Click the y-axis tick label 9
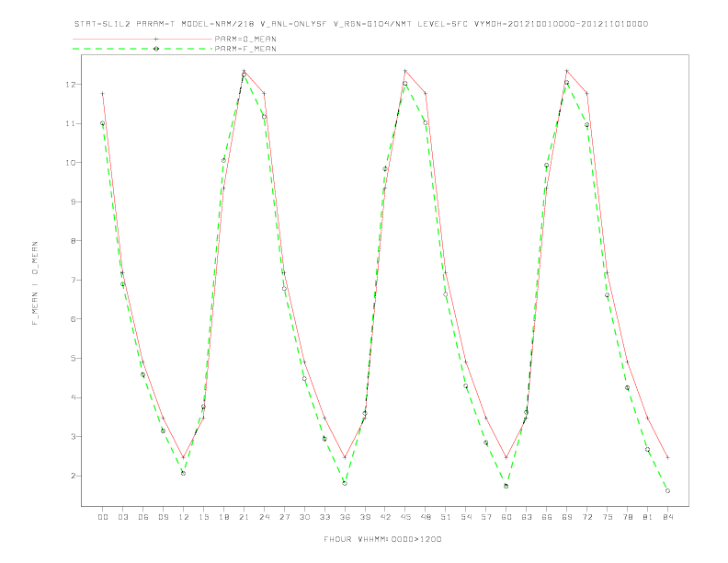Image resolution: width=728 pixels, height=563 pixels. [x=73, y=201]
